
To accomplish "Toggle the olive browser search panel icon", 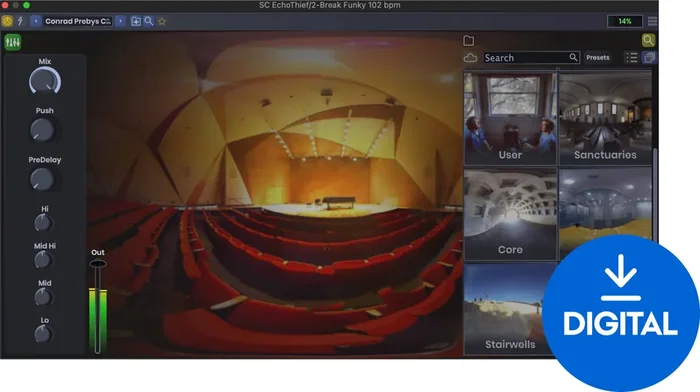I will [x=648, y=41].
